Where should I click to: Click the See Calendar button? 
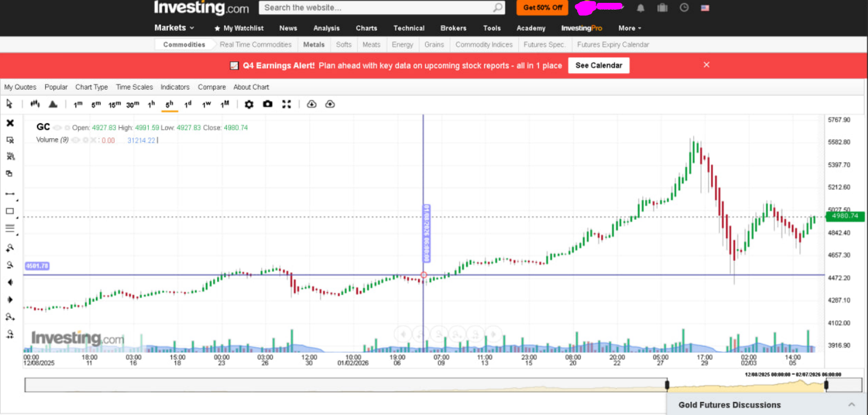point(598,65)
